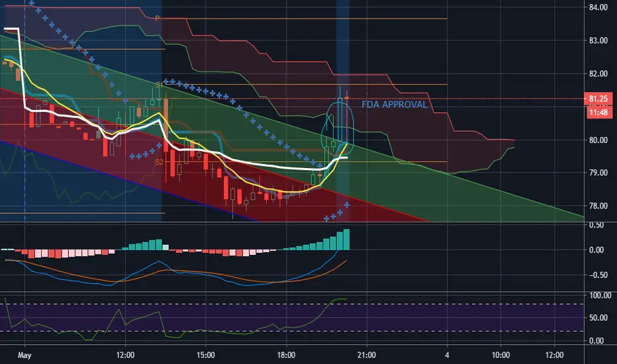Click the 84.00 price axis value
This screenshot has width=617, height=364.
[x=598, y=7]
